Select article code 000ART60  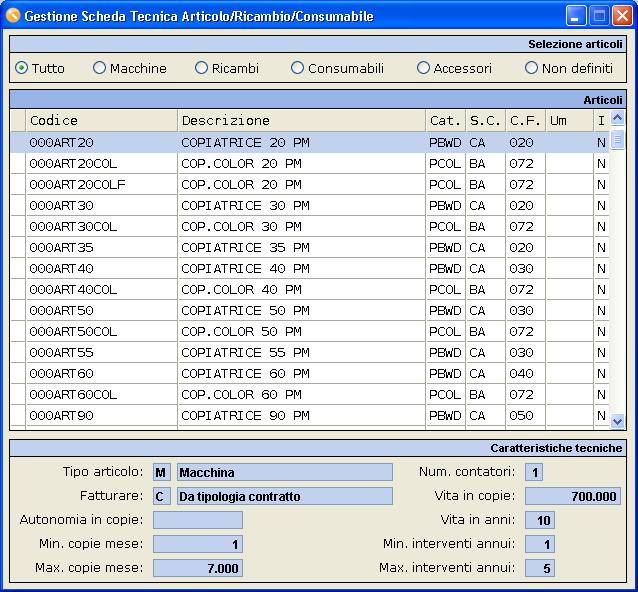310,374
